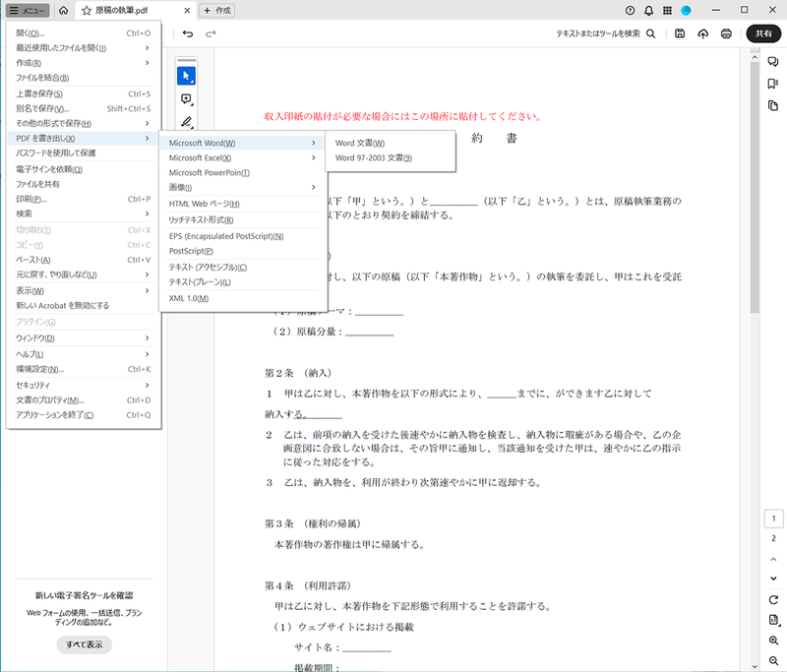Choose Microsoft PowerPoint export
Image resolution: width=787 pixels, height=672 pixels.
(243, 172)
